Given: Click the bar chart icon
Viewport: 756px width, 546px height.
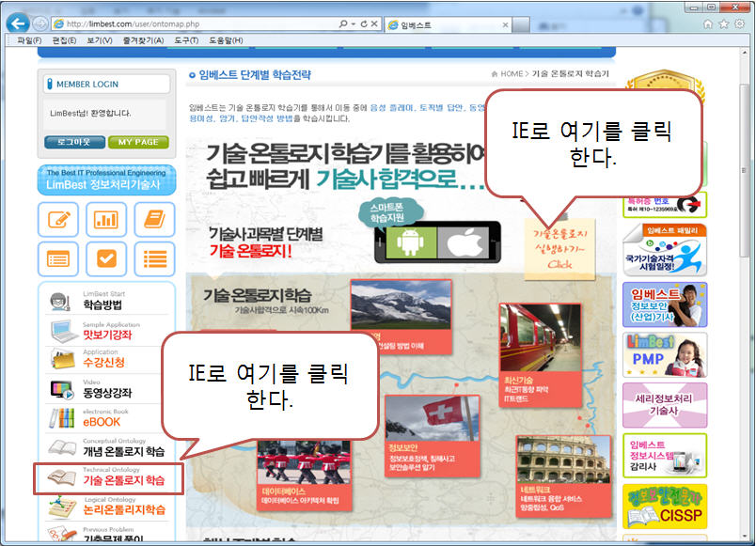Looking at the screenshot, I should (x=106, y=220).
